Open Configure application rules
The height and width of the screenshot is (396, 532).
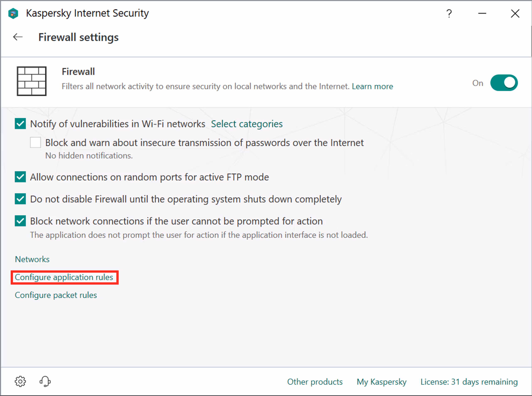point(64,277)
